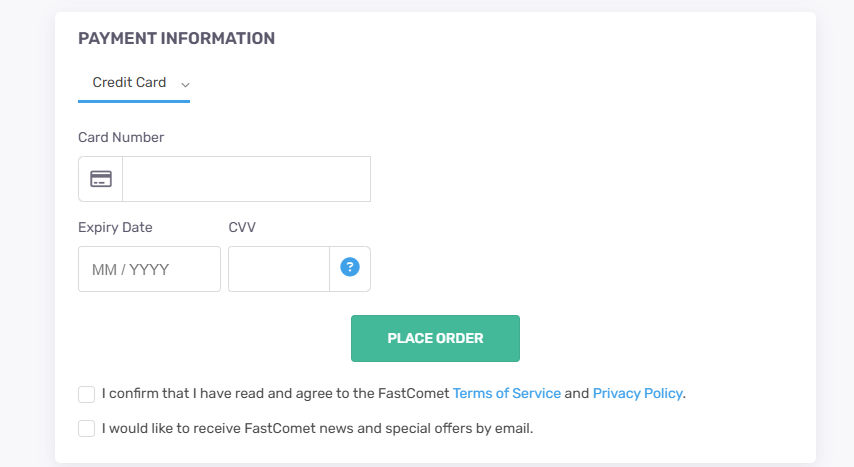Screen dimensions: 854x467
Task: Click the MM / YYYY expiry date field
Action: point(149,269)
